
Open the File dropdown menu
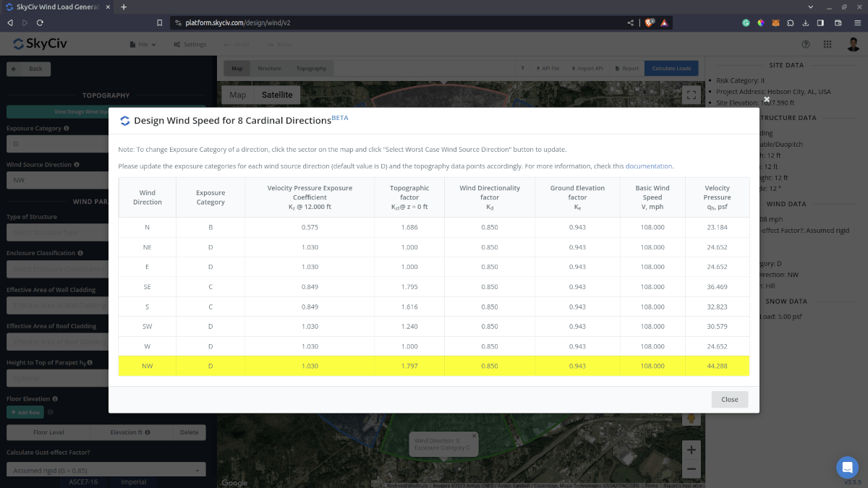tap(142, 44)
